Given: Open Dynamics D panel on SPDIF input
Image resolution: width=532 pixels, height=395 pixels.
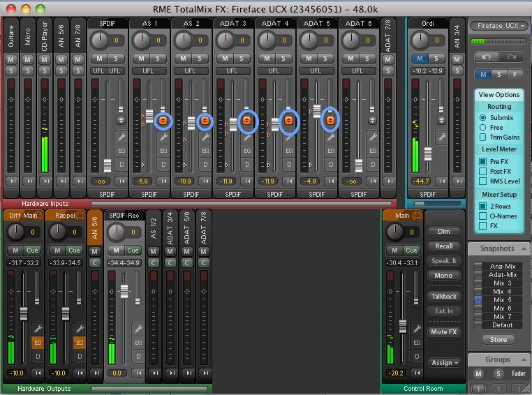Looking at the screenshot, I should 121,165.
